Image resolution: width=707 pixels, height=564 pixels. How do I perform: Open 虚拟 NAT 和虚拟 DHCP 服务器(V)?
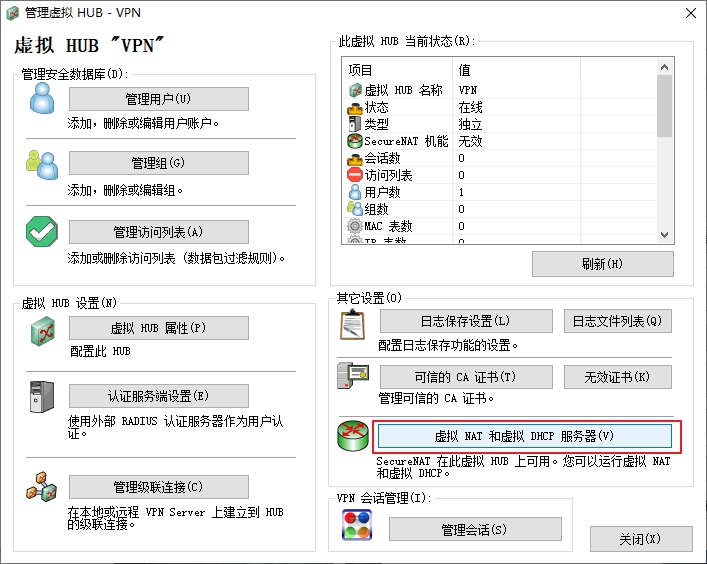point(525,436)
